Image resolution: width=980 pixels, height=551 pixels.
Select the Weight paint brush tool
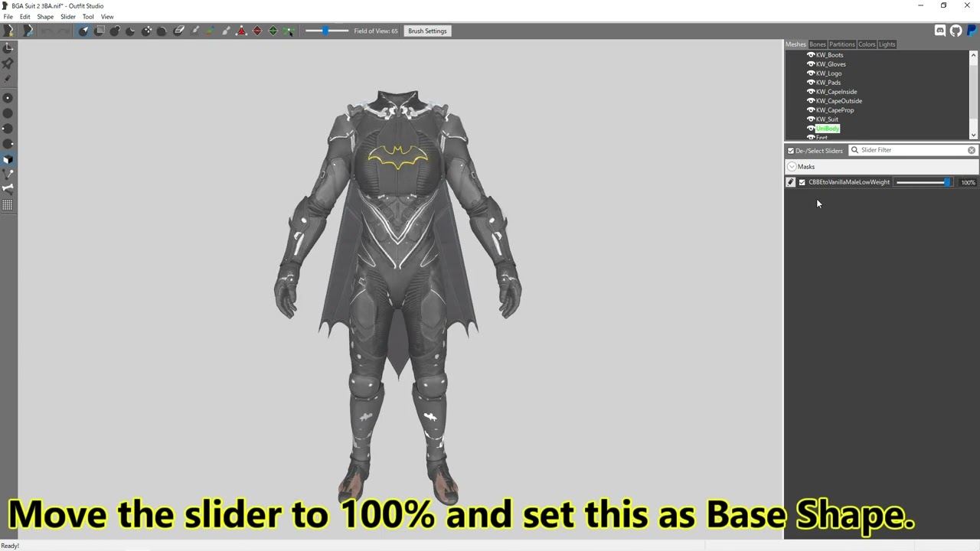tap(194, 31)
